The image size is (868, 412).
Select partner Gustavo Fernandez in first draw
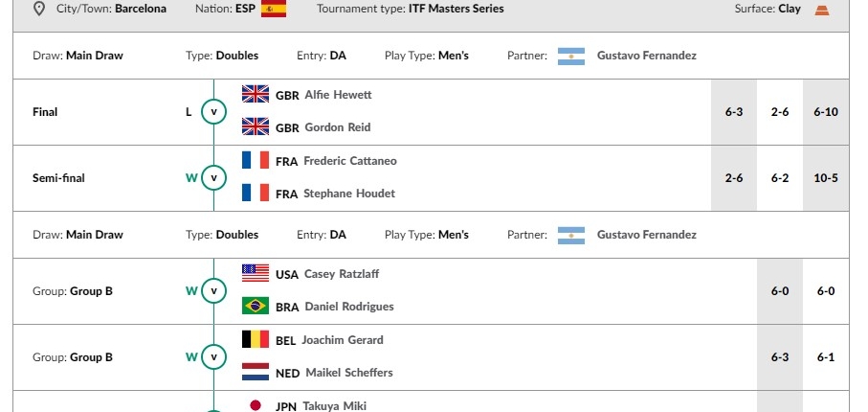(x=647, y=56)
